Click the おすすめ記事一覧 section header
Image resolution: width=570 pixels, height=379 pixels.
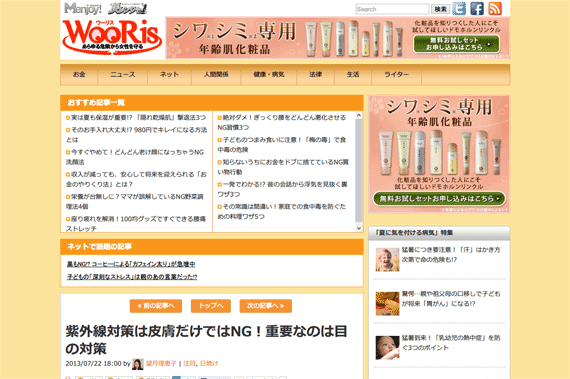pos(212,103)
